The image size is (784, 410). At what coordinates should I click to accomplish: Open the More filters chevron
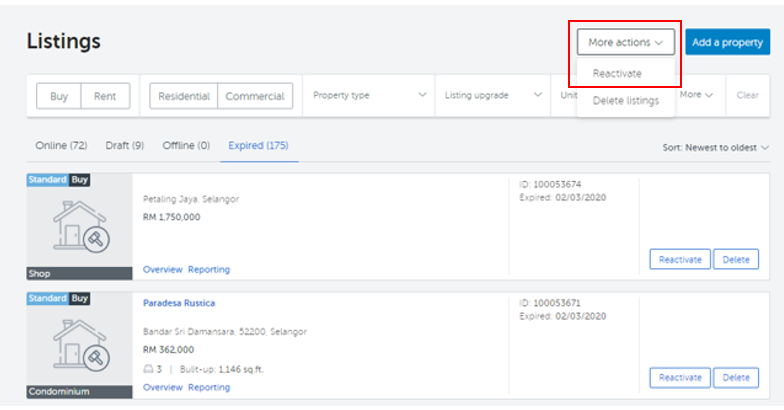point(696,94)
